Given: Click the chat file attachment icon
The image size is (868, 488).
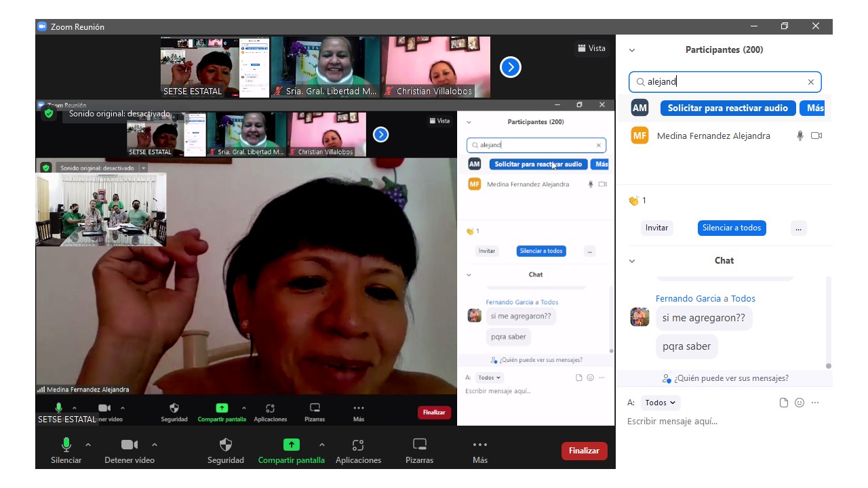Looking at the screenshot, I should pos(784,403).
